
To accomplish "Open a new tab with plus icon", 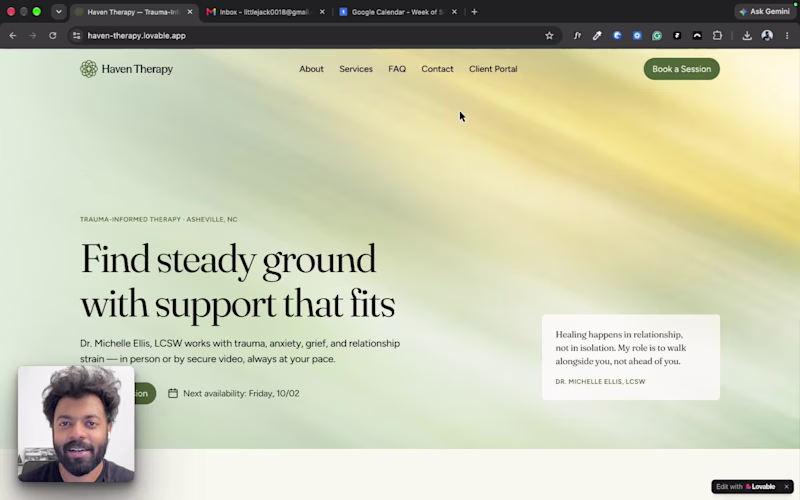I will (474, 12).
